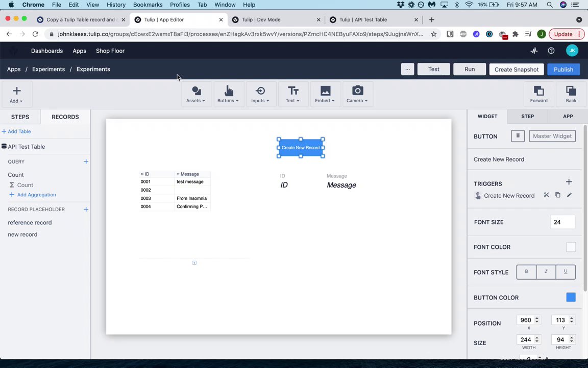
Task: Open the more options ellipsis button
Action: tap(408, 69)
